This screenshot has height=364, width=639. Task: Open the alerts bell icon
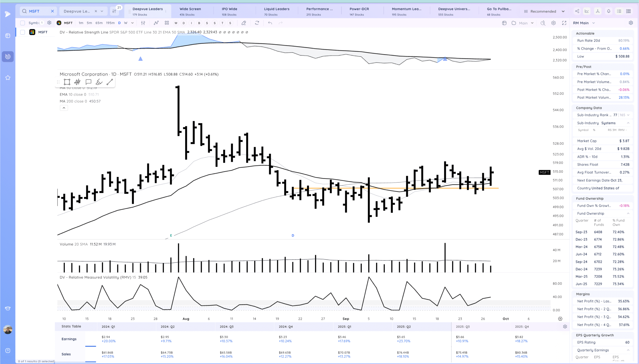pos(609,11)
